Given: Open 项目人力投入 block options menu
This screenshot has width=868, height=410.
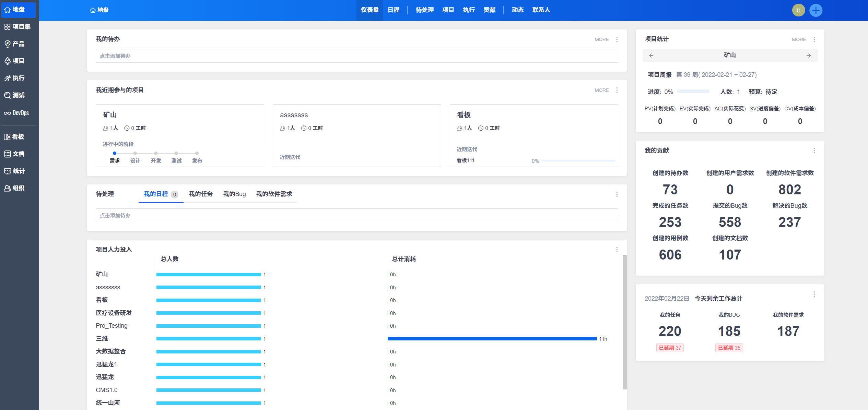Looking at the screenshot, I should tap(617, 250).
